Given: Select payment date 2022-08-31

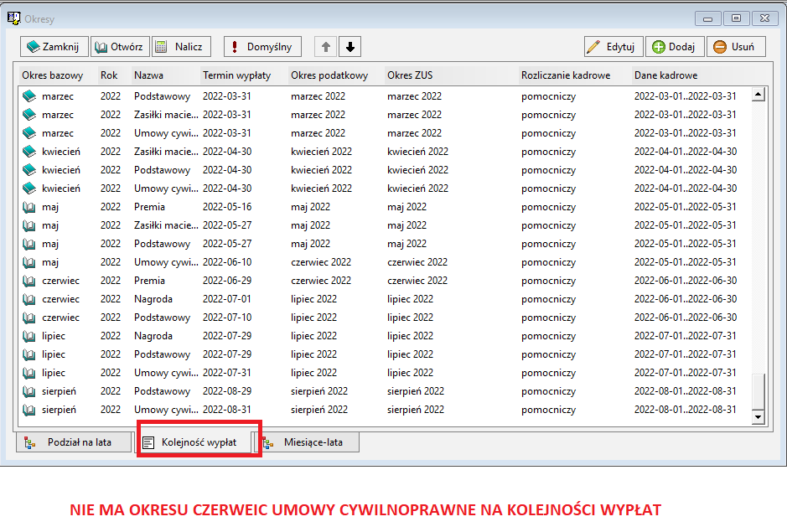Looking at the screenshot, I should coord(227,410).
